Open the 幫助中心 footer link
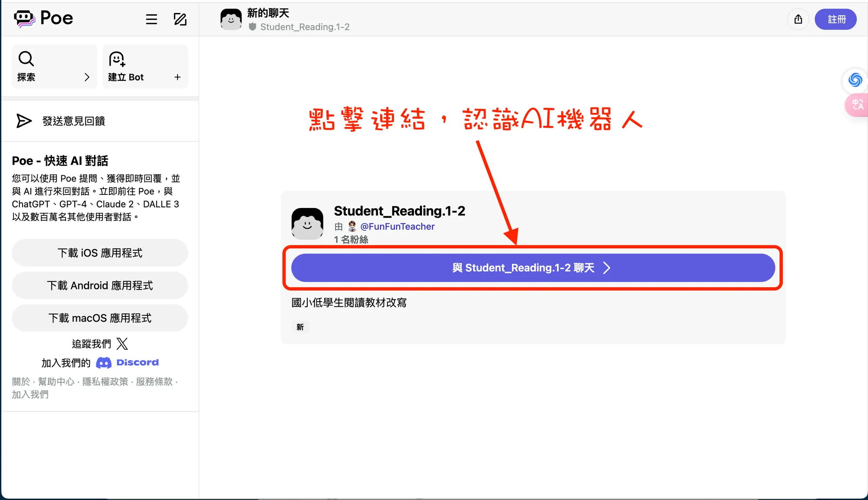The width and height of the screenshot is (868, 500). (56, 382)
